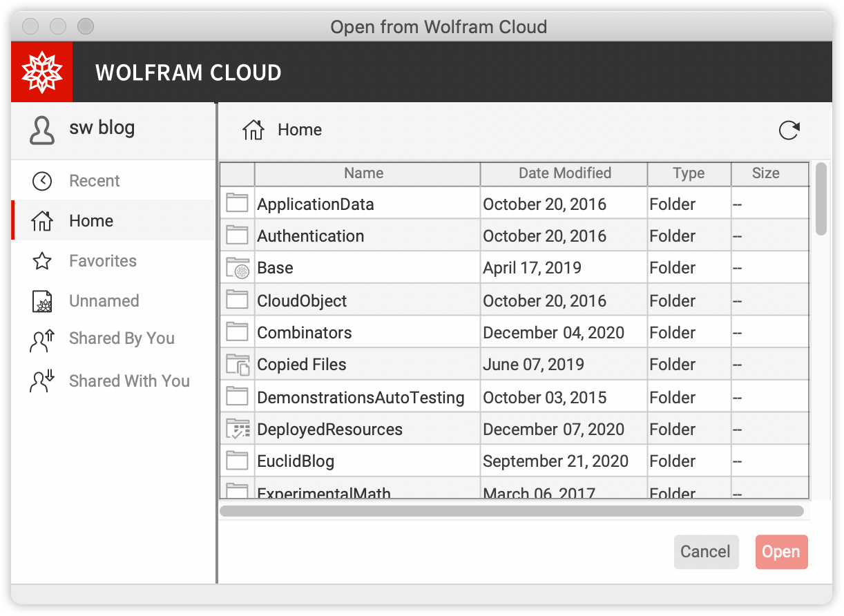View Shared By You items

click(x=113, y=338)
